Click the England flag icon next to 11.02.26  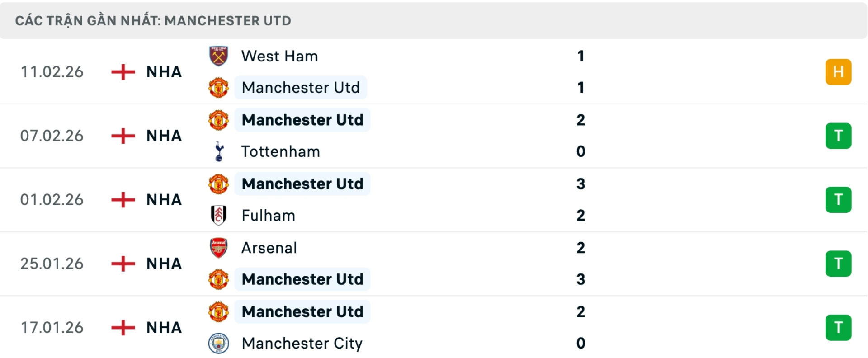122,72
